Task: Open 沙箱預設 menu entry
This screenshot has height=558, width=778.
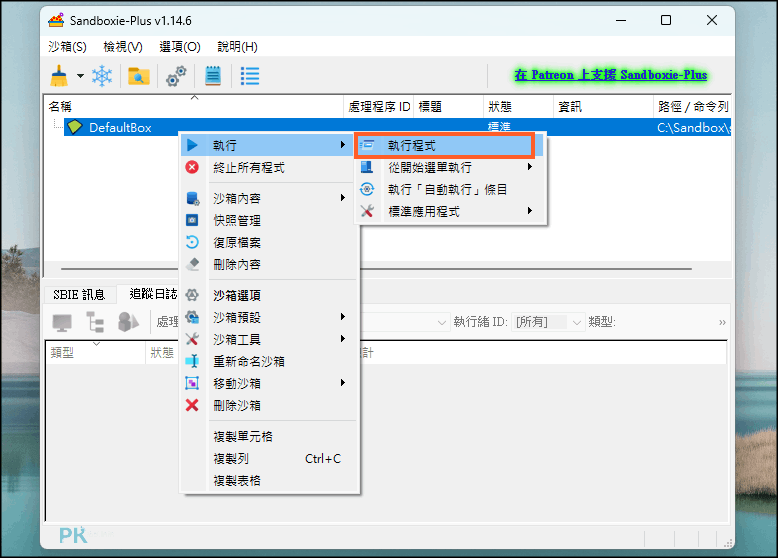Action: click(267, 317)
